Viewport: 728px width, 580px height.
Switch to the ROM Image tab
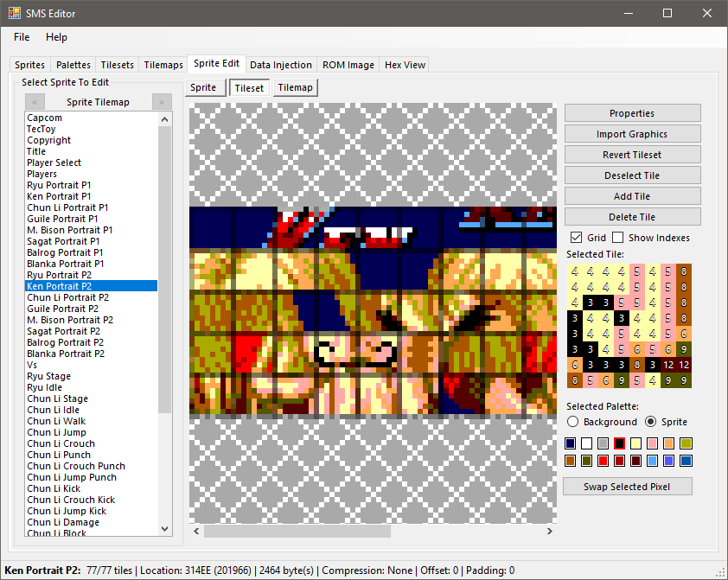(x=348, y=65)
